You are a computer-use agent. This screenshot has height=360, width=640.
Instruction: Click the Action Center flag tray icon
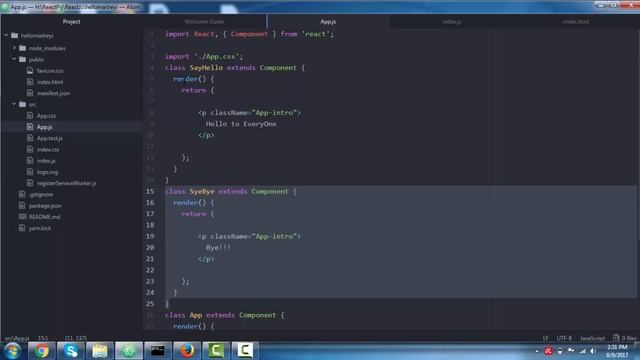coord(571,351)
